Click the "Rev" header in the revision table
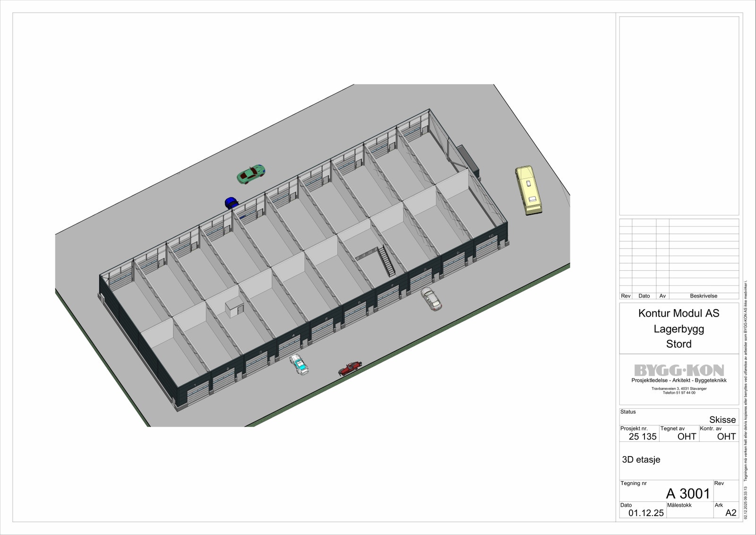 pos(626,296)
